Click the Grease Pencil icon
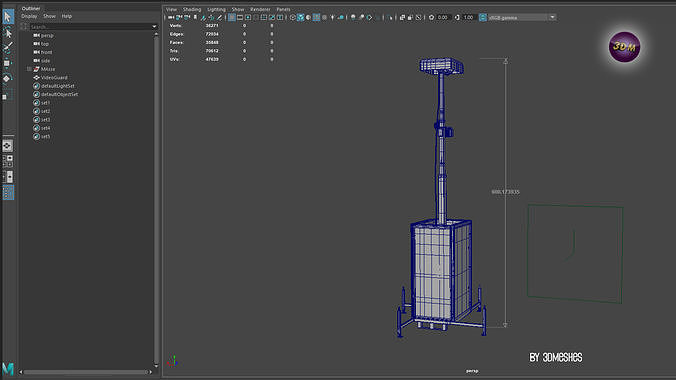 coord(219,17)
